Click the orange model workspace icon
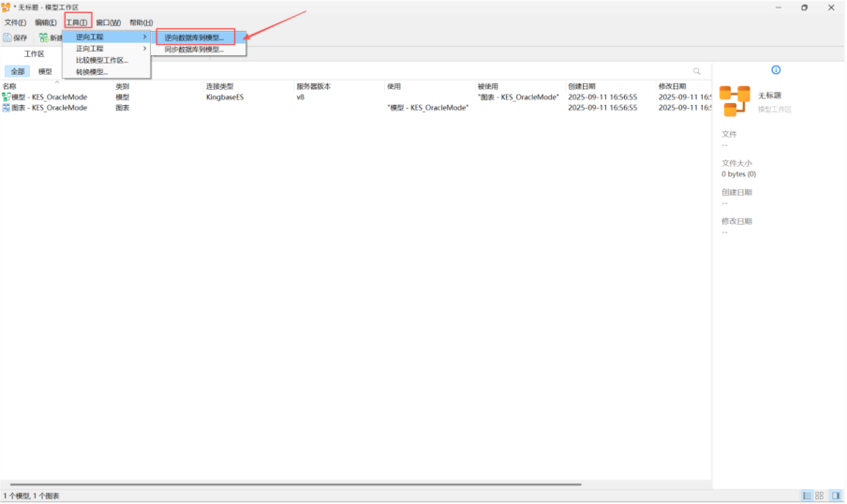Viewport: 847px width, 504px height. [735, 100]
